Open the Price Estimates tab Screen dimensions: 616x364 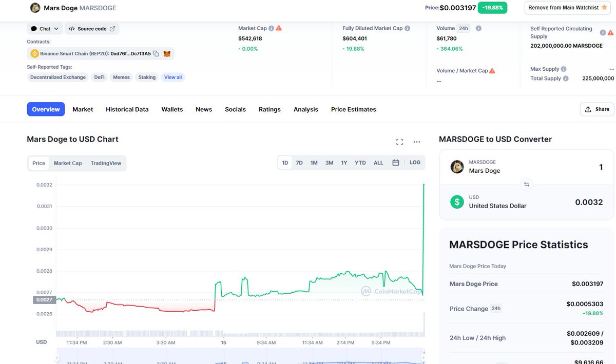(x=354, y=109)
